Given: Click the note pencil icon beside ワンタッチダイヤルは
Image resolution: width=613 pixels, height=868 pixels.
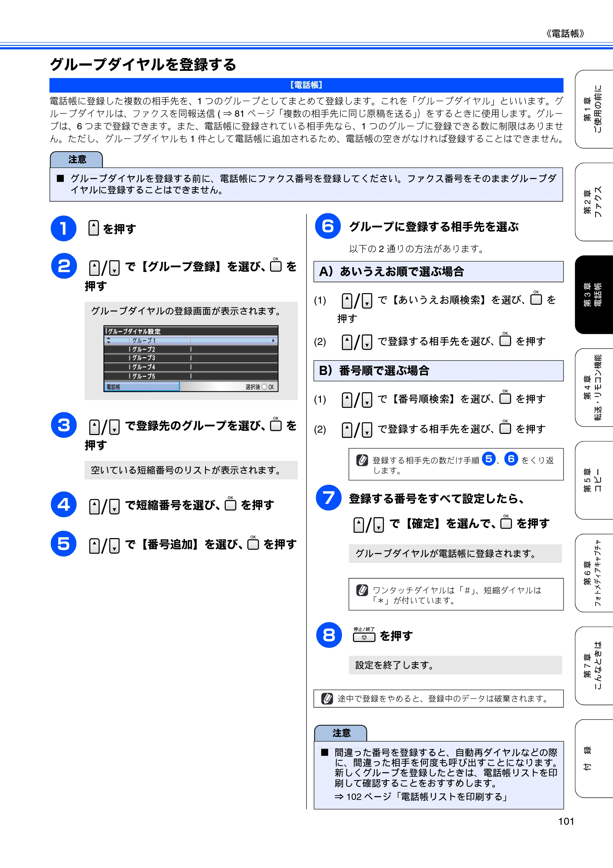Looking at the screenshot, I should coord(362,590).
